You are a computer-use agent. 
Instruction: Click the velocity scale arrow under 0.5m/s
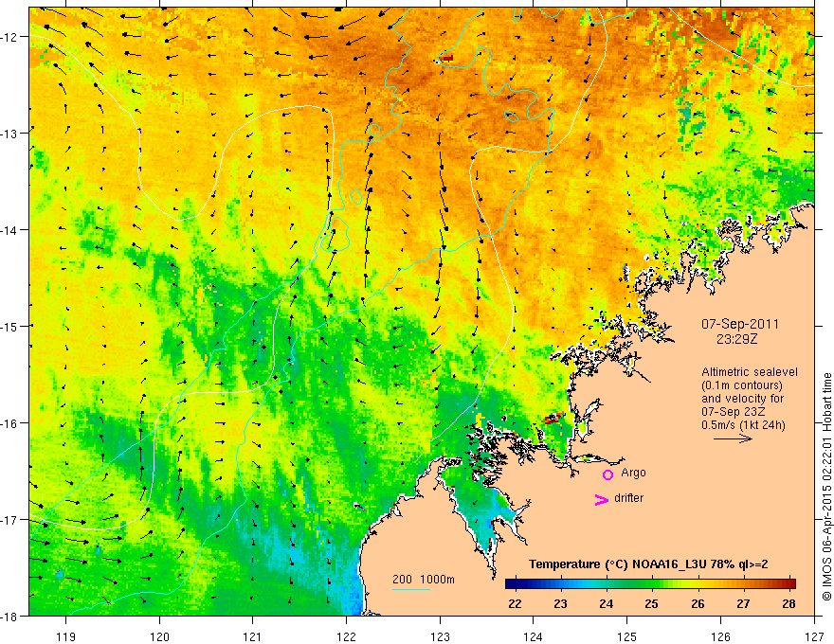tap(733, 438)
